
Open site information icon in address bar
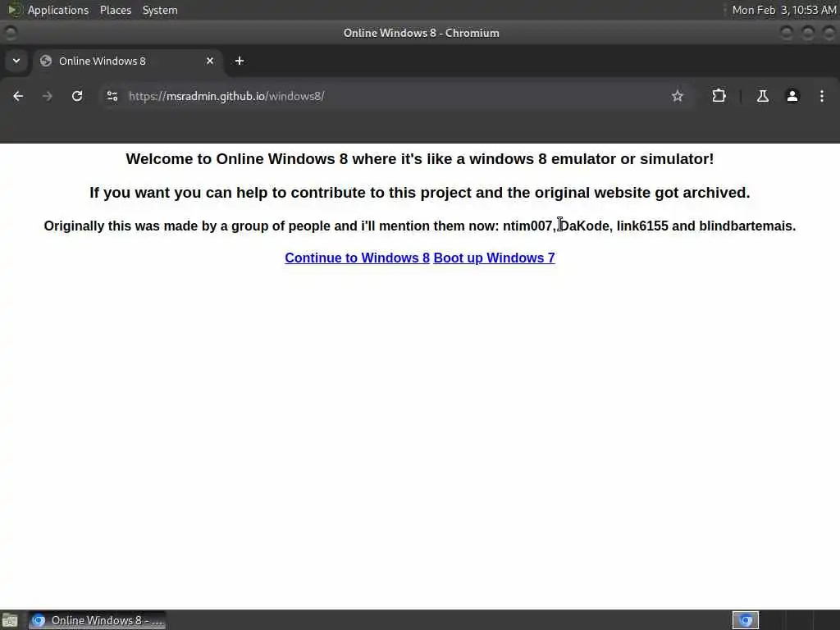112,96
